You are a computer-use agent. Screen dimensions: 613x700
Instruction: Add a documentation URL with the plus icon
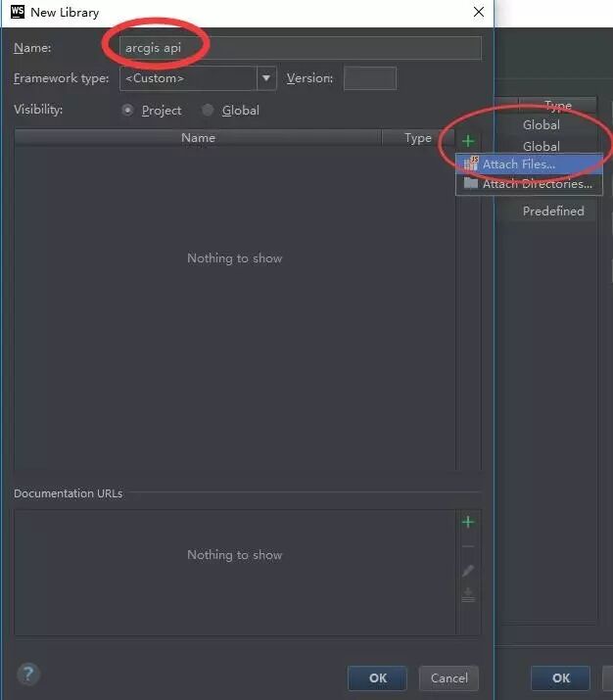pyautogui.click(x=468, y=522)
